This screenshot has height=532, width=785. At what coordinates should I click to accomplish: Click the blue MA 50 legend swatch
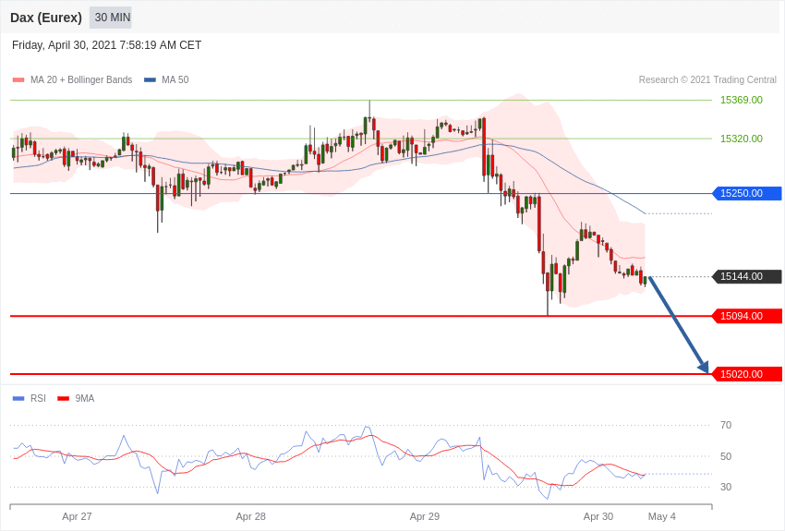[150, 80]
